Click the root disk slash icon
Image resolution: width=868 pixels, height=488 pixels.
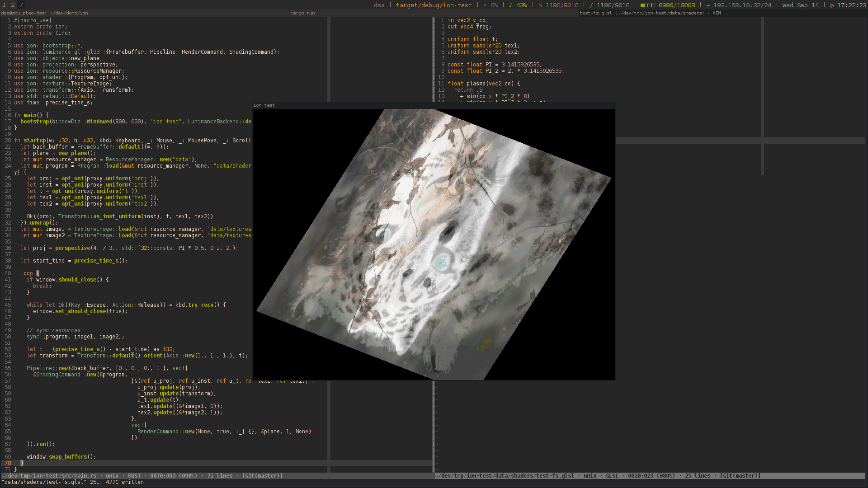tap(591, 5)
